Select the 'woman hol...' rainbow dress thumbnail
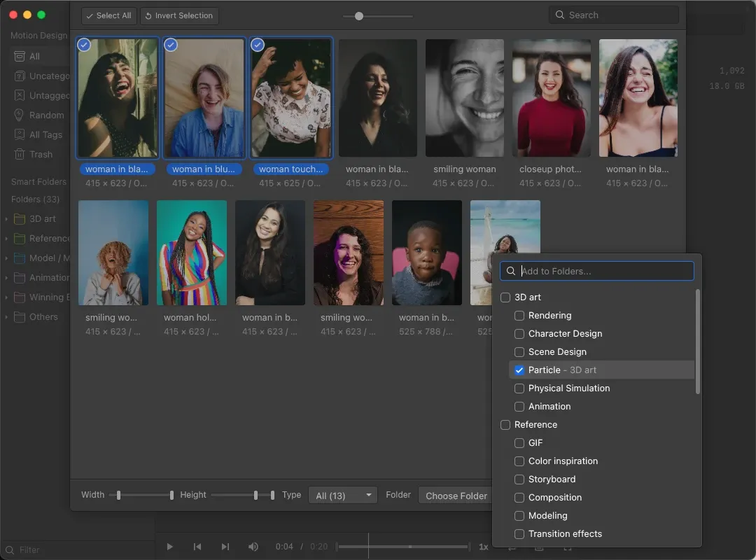Screen dimensions: 756x560 point(192,253)
